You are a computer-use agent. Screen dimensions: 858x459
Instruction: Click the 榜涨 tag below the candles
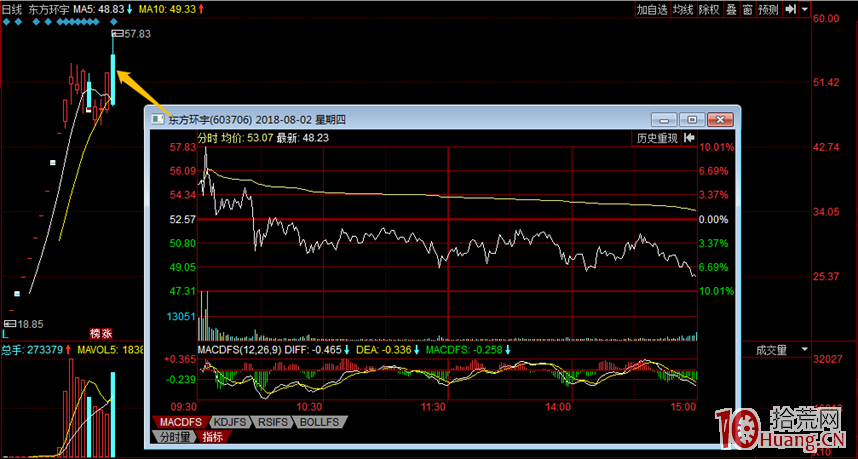pos(101,333)
